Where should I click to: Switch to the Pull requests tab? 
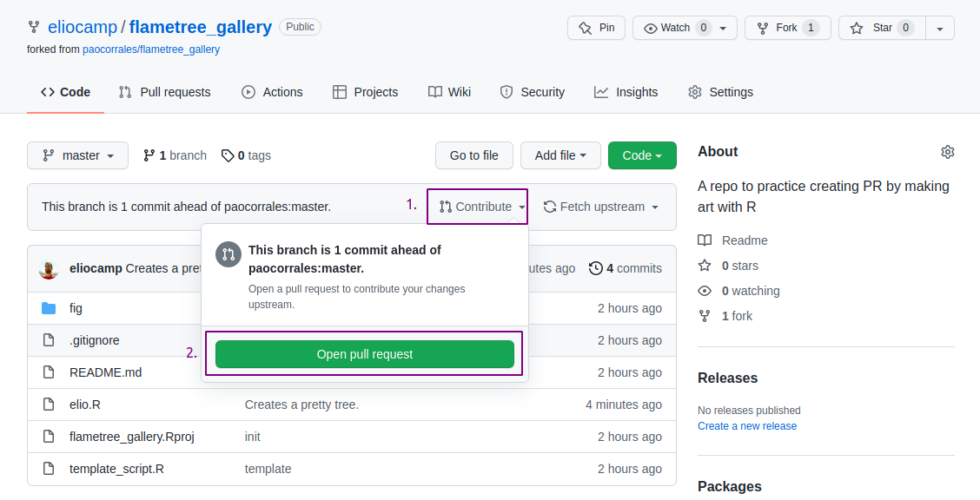(x=164, y=91)
